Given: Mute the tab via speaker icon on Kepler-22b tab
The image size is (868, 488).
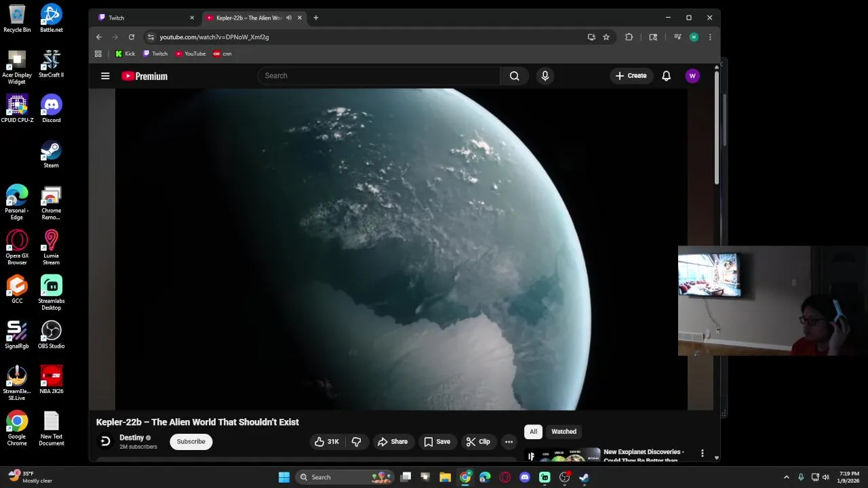Looking at the screenshot, I should click(x=289, y=18).
